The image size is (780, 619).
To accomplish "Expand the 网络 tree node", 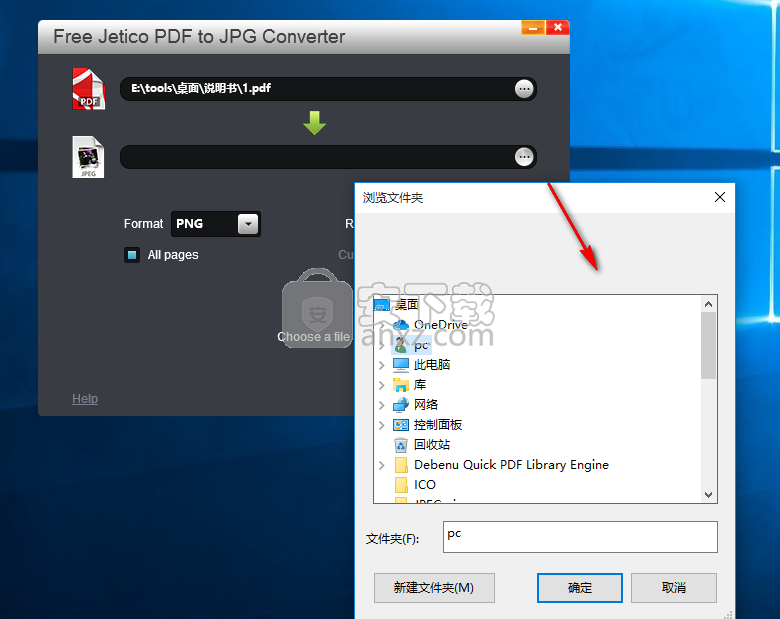I will [x=382, y=405].
